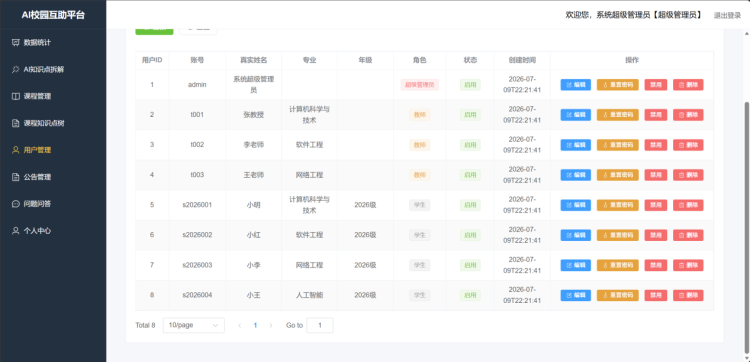Edit student s2026001 小明

(575, 205)
